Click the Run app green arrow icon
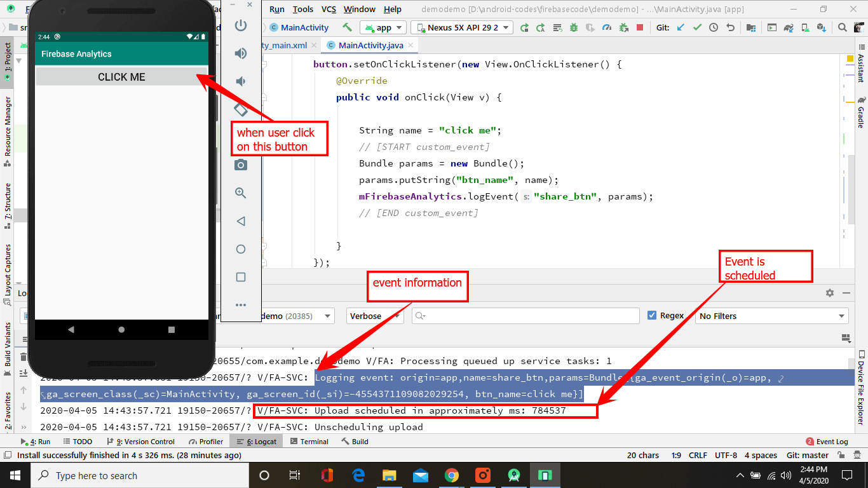Image resolution: width=868 pixels, height=488 pixels. tap(524, 27)
